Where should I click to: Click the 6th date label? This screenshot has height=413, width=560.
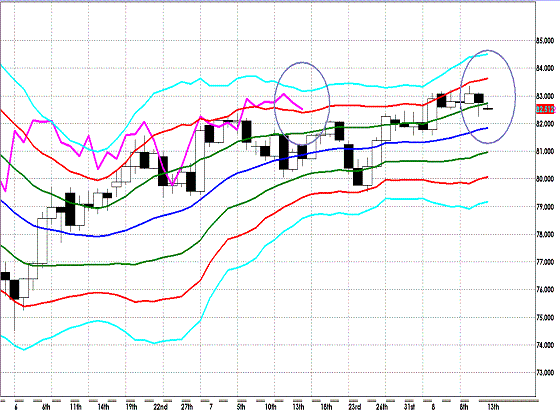46,407
